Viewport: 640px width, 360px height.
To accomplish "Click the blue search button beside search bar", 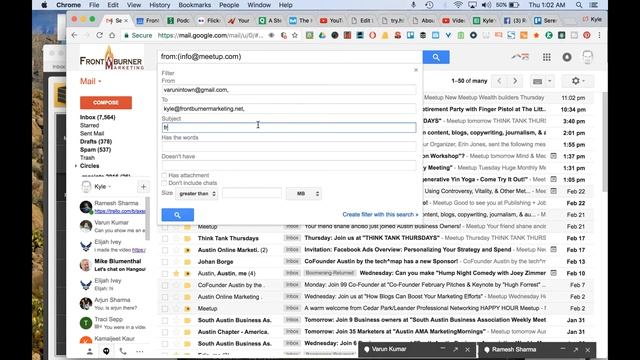I will 436,57.
